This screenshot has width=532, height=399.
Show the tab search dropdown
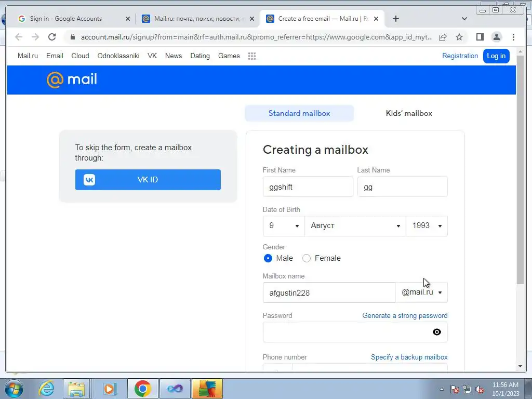click(x=464, y=19)
